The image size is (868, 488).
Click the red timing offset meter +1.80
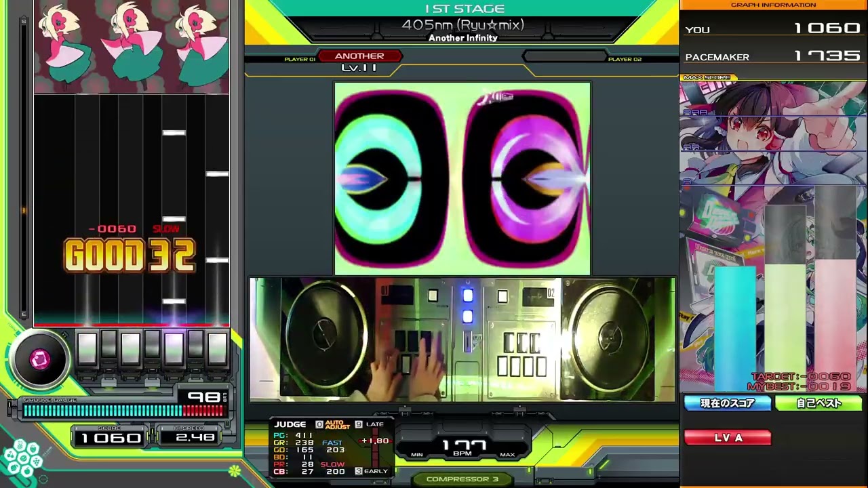coord(375,441)
